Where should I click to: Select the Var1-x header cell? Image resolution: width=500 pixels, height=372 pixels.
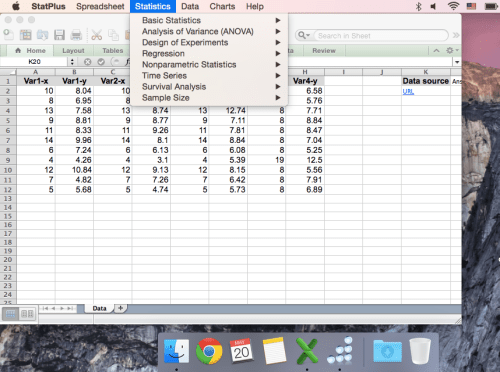pos(36,81)
